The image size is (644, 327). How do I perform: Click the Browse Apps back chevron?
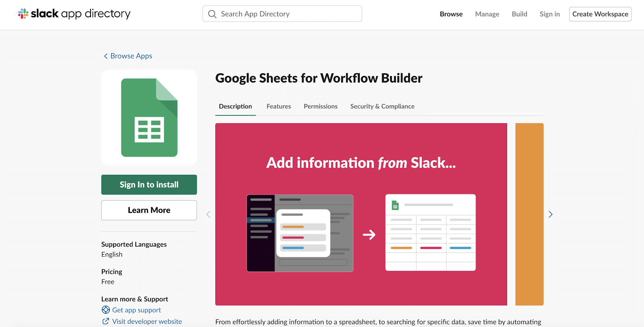pyautogui.click(x=106, y=56)
